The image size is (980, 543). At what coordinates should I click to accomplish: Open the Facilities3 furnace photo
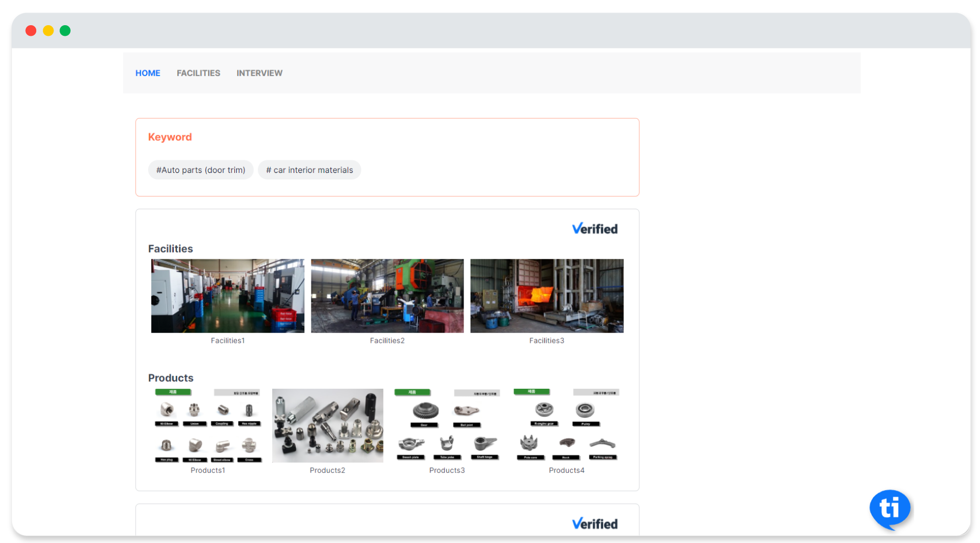547,296
